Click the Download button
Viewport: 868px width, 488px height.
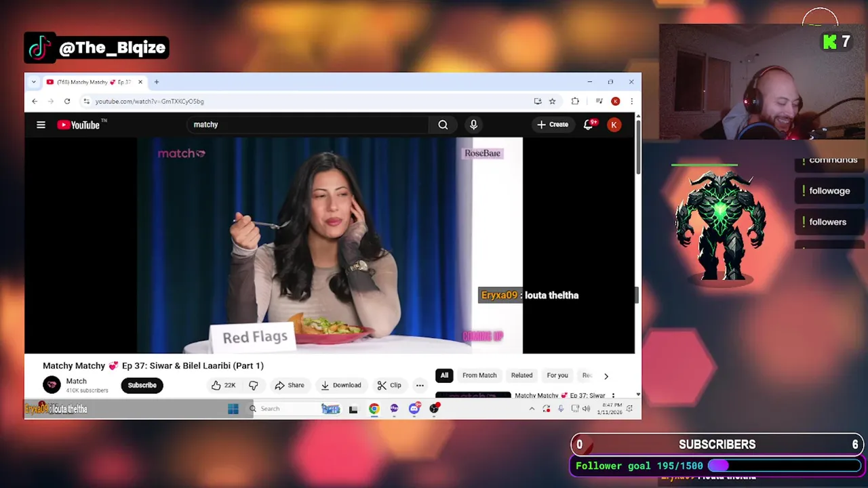[x=341, y=385]
